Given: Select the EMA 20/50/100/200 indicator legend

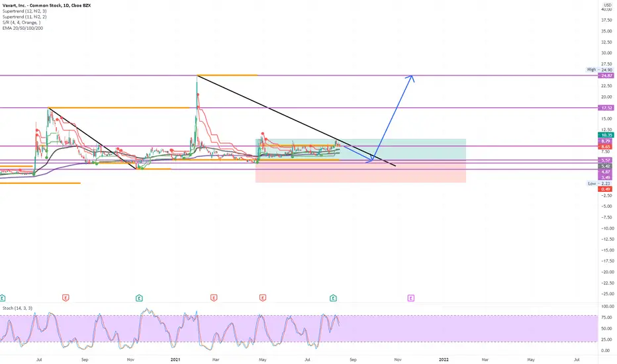Looking at the screenshot, I should coord(23,28).
